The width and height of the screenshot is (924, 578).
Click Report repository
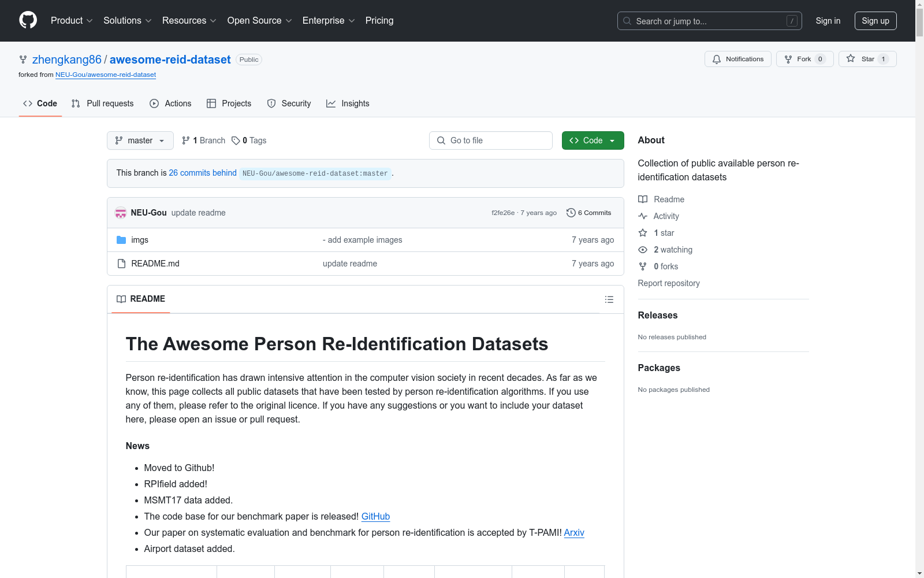pyautogui.click(x=669, y=283)
